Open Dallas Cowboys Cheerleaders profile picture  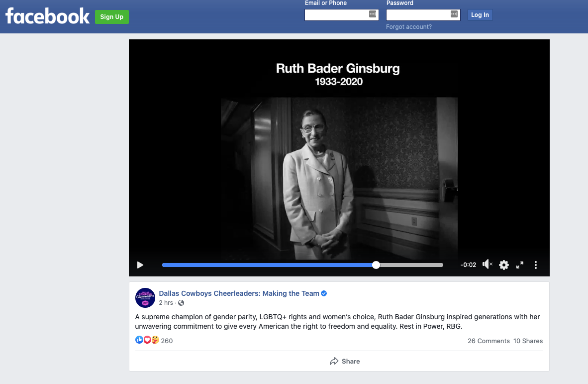tap(145, 298)
